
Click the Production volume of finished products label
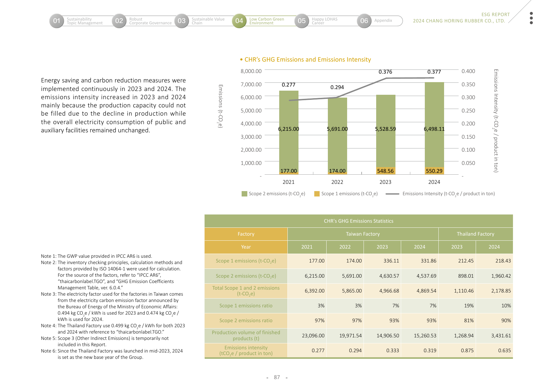(x=246, y=335)
